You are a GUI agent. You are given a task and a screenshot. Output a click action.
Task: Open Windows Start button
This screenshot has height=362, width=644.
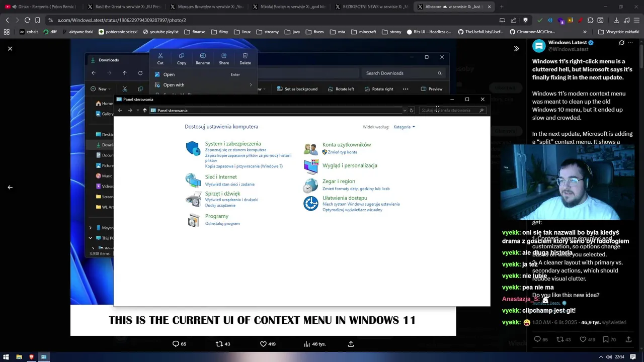[7, 357]
